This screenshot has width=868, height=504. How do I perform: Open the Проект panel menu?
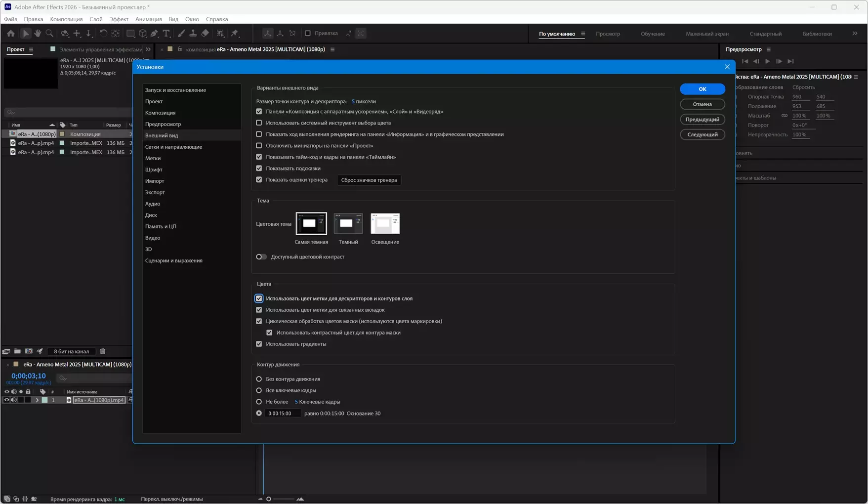[x=31, y=49]
